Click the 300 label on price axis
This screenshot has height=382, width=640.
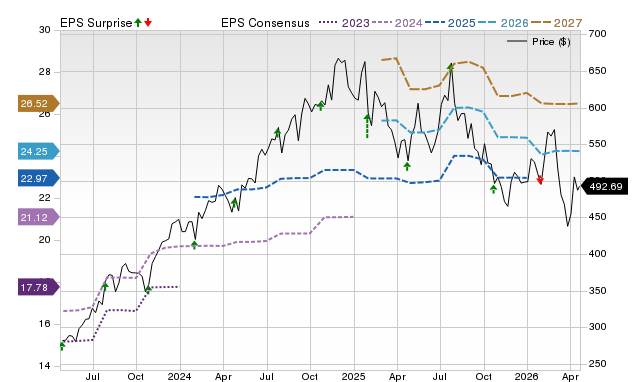coord(597,327)
